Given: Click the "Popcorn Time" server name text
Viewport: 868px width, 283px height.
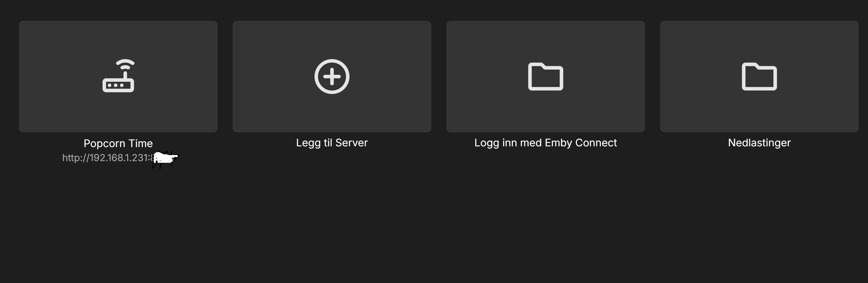Looking at the screenshot, I should (118, 143).
